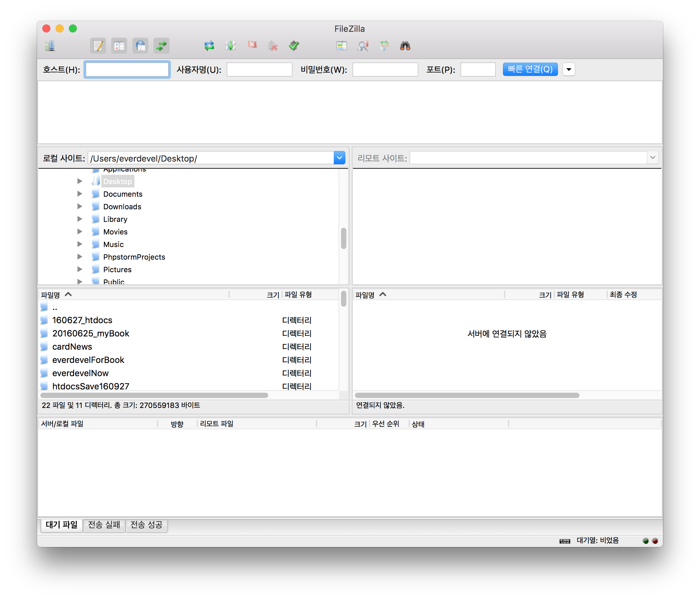Expand the PhpstormProjects tree folder
The width and height of the screenshot is (700, 600).
[80, 257]
